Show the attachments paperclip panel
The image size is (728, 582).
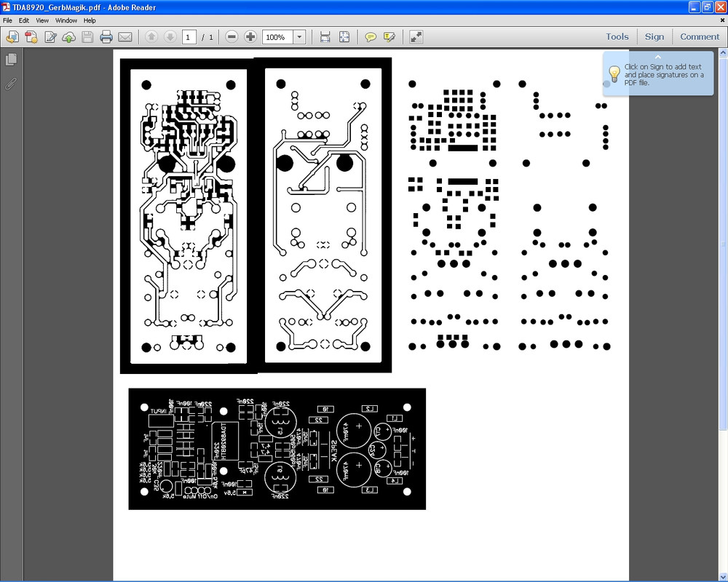pyautogui.click(x=11, y=84)
